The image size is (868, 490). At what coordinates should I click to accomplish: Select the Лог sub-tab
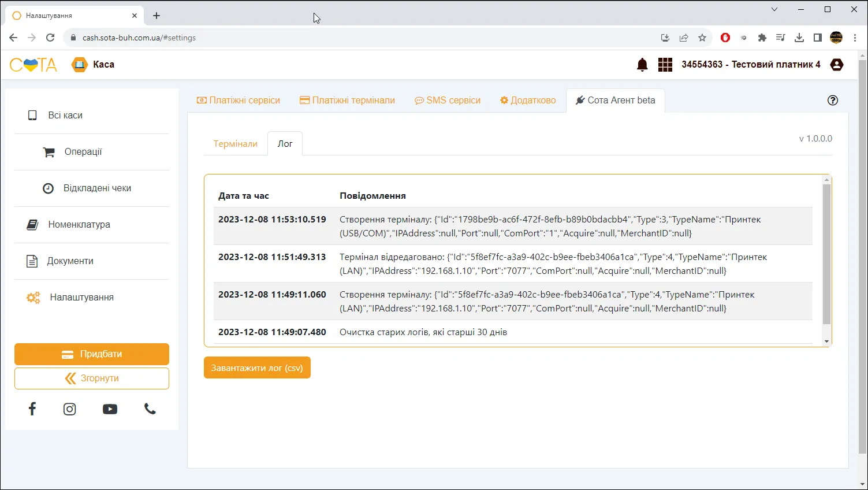[285, 143]
